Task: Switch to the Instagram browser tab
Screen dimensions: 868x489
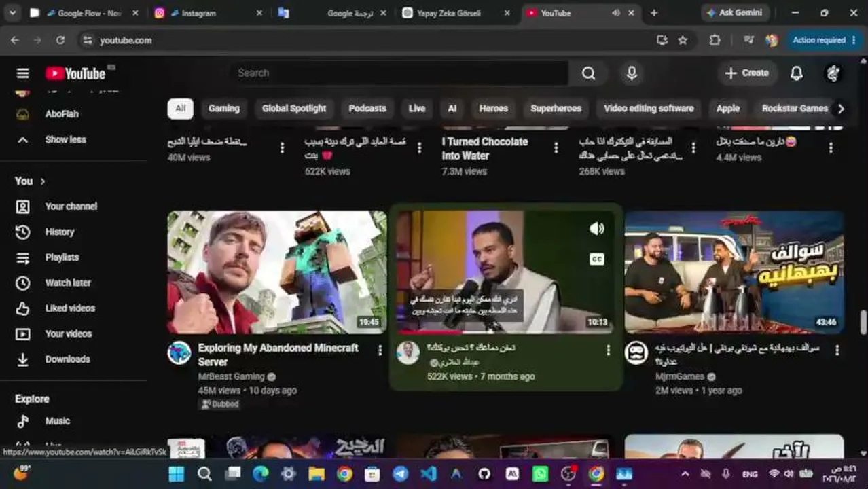Action: click(x=209, y=13)
